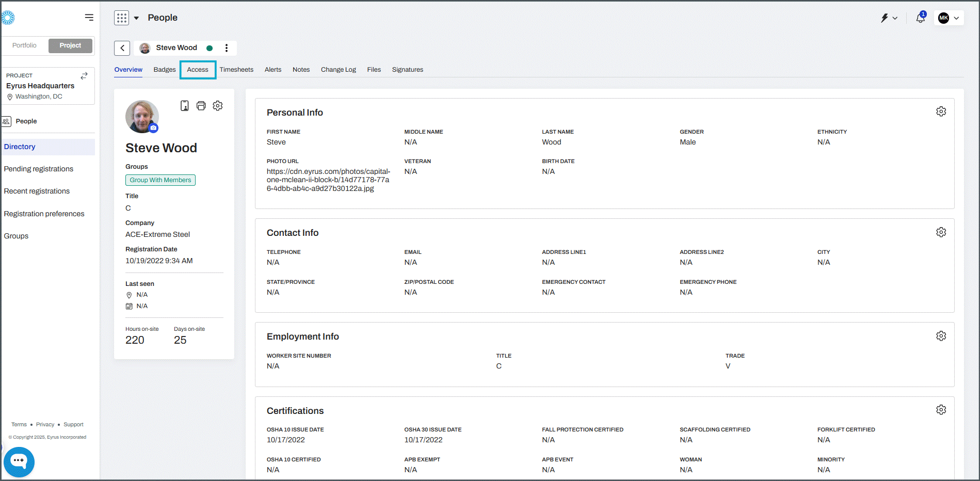Edit Personal Info with its gear icon
Image resolution: width=980 pixels, height=481 pixels.
(941, 111)
